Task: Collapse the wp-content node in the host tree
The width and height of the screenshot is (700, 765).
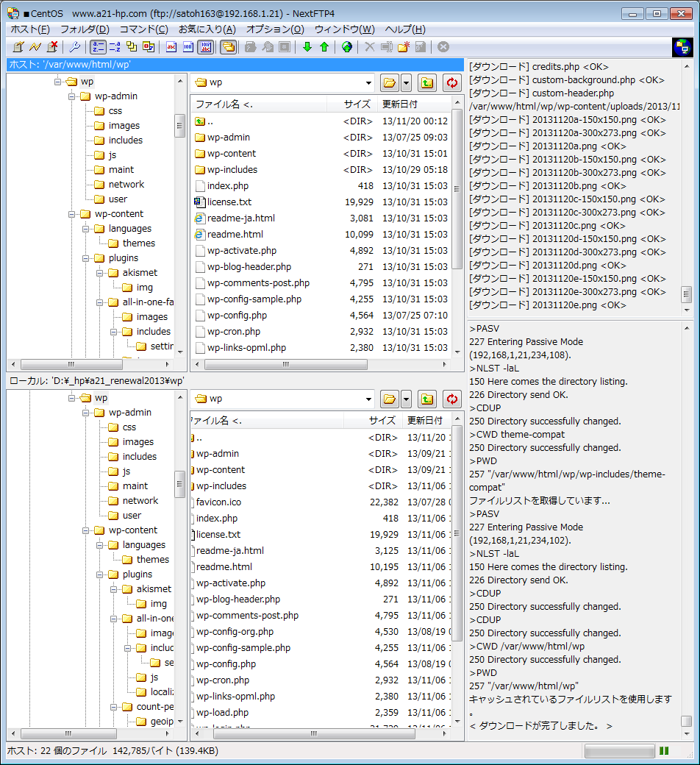Action: (x=72, y=214)
